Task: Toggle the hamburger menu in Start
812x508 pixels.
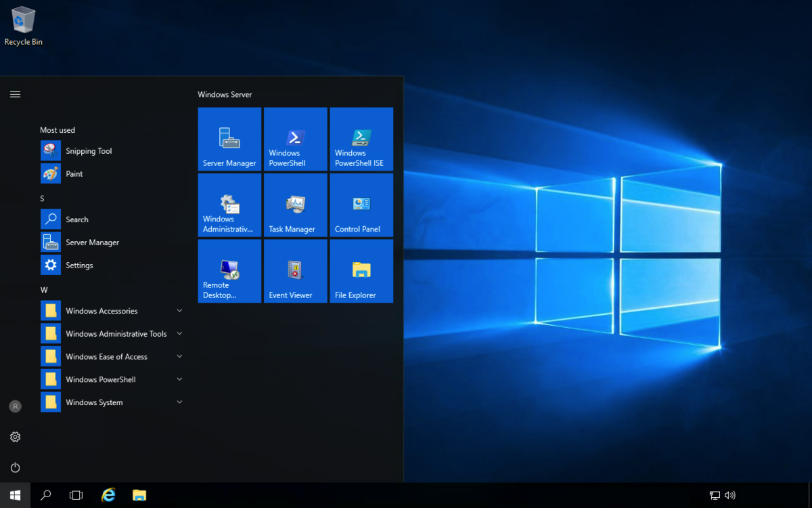Action: [x=15, y=94]
